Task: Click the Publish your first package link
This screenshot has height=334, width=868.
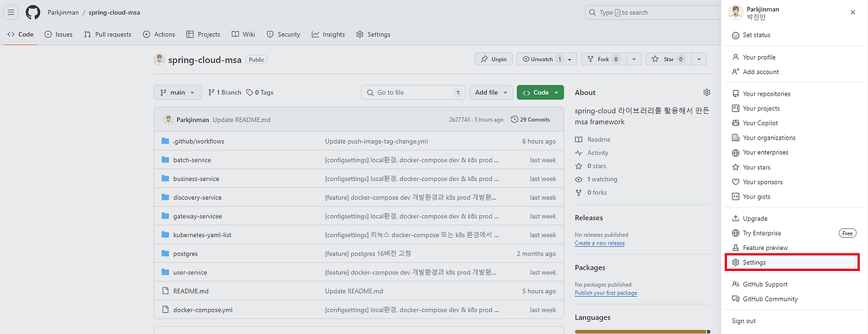Action: coord(606,293)
